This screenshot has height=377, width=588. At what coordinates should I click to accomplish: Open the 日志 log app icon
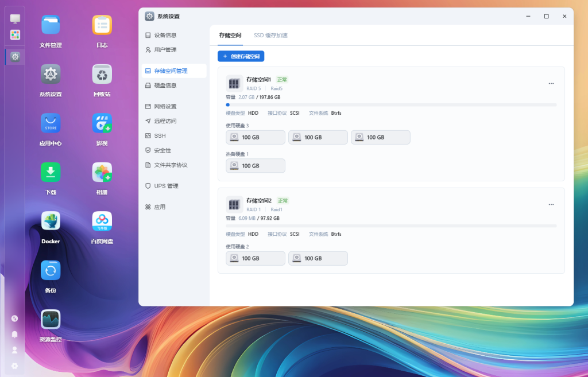pyautogui.click(x=102, y=25)
